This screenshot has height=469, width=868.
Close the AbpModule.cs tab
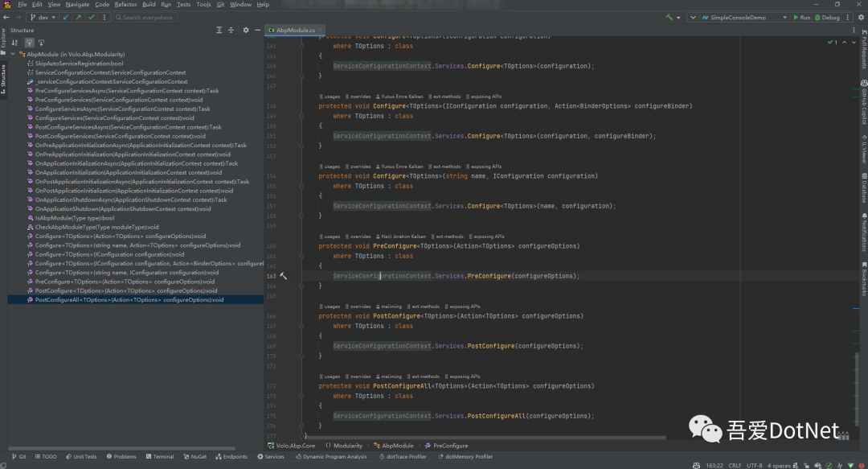pyautogui.click(x=321, y=31)
